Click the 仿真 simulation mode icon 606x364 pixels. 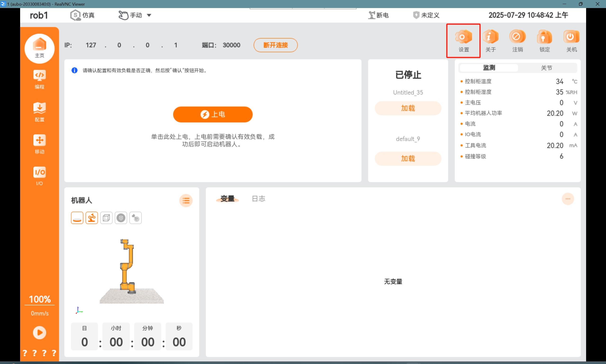[x=82, y=15]
